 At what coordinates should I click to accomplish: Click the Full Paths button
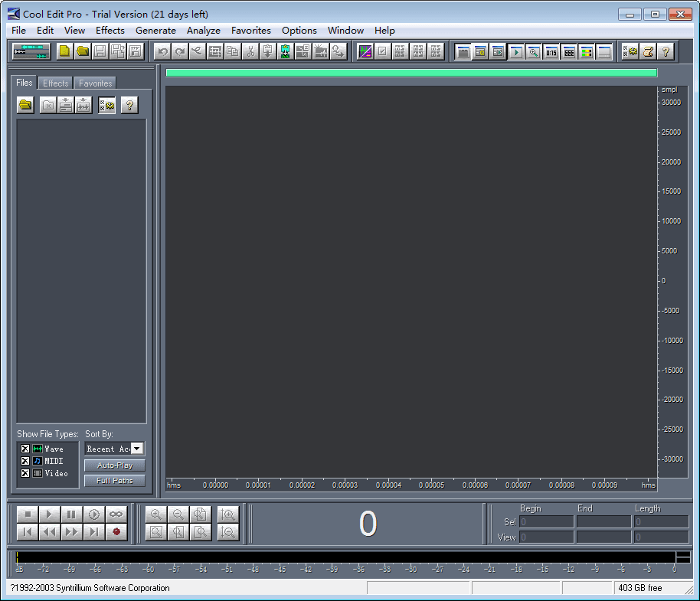pos(114,481)
